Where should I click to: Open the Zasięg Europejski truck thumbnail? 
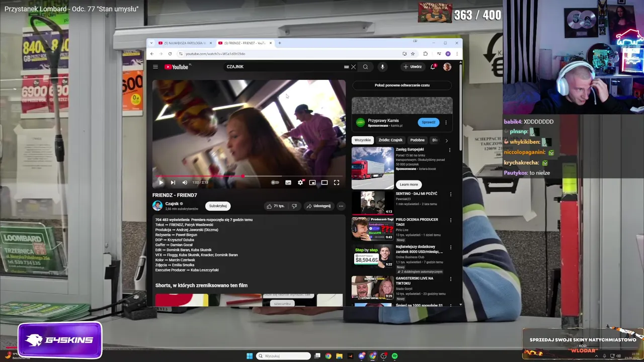(x=373, y=168)
